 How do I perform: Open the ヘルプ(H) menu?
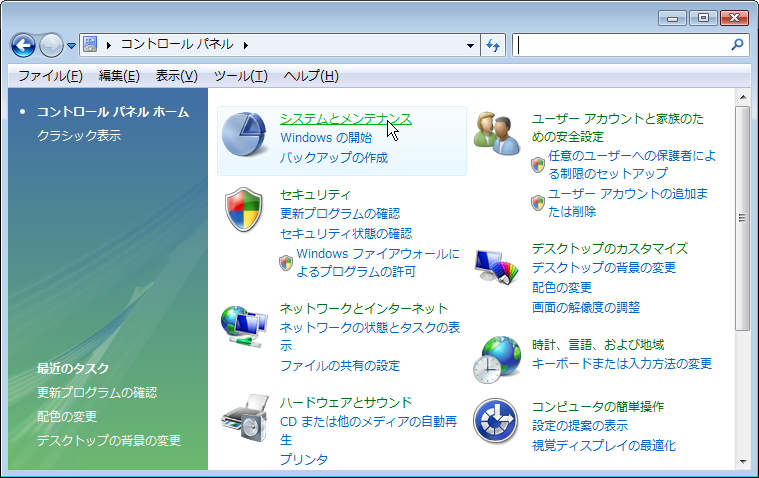311,76
